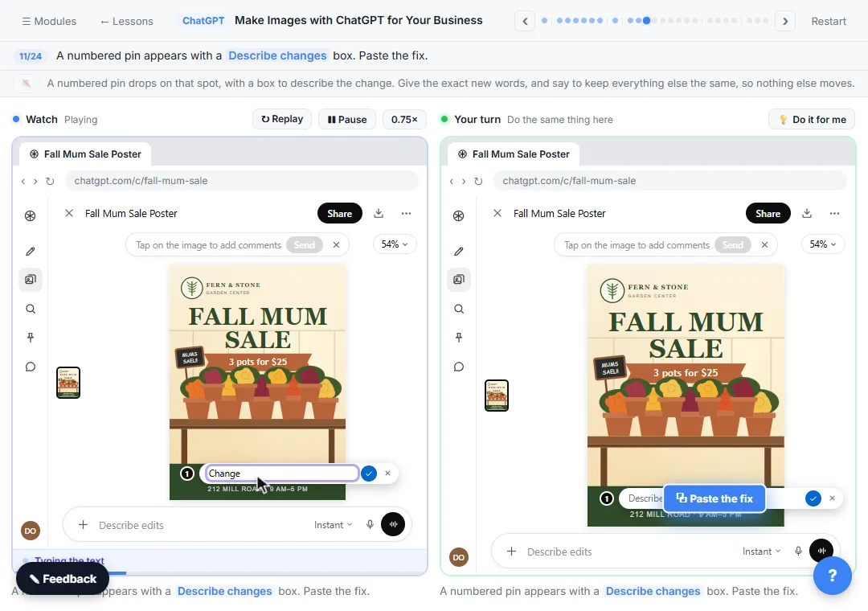The height and width of the screenshot is (611, 868).
Task: Select the Fall Mum Sale Poster tab in the Your turn panel
Action: [514, 154]
